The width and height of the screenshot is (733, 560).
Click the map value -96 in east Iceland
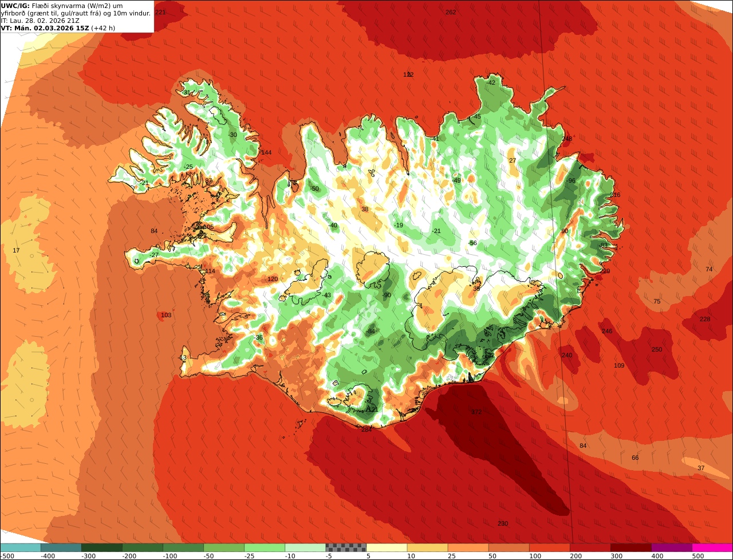click(571, 180)
